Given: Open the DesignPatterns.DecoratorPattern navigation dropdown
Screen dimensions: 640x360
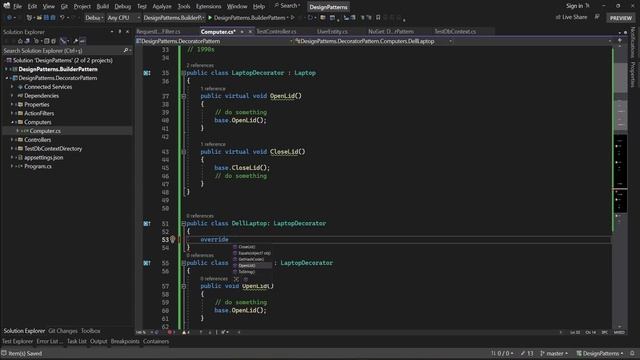Looking at the screenshot, I should coord(214,41).
